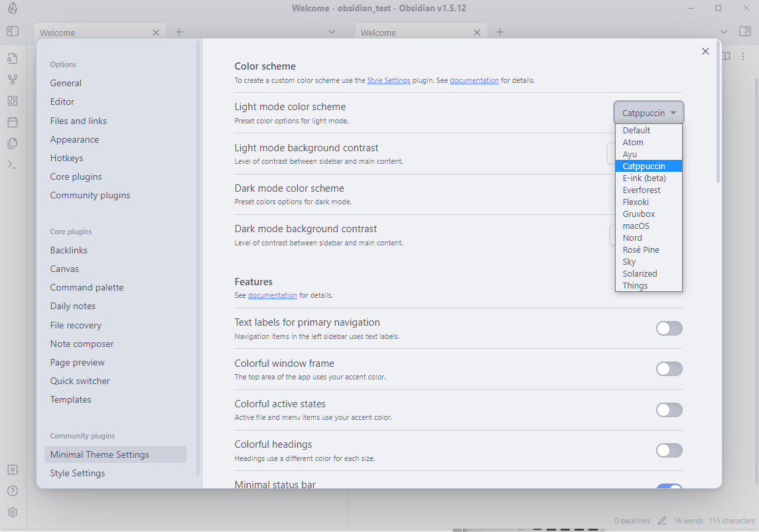Viewport: 759px width, 532px height.
Task: Choose Gruvbox color scheme
Action: (649, 214)
